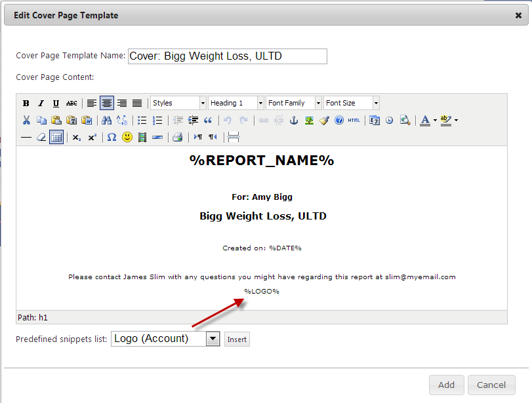Screen dimensions: 532x403
Task: Expand the Styles dropdown
Action: [x=203, y=104]
